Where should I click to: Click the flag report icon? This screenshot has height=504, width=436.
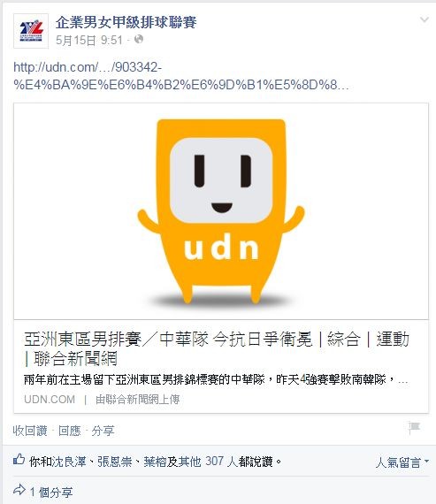[x=414, y=427]
